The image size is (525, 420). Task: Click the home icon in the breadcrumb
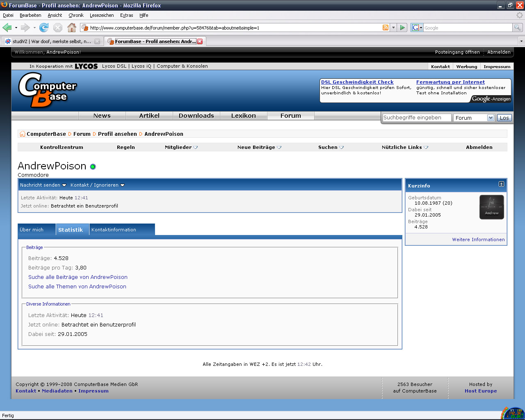(22, 134)
